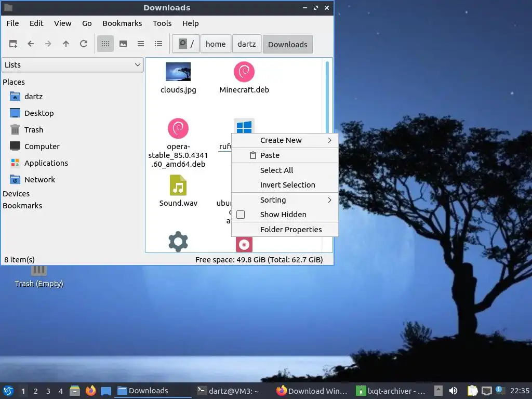532x399 pixels.
Task: Go back with the left arrow
Action: pyautogui.click(x=31, y=44)
